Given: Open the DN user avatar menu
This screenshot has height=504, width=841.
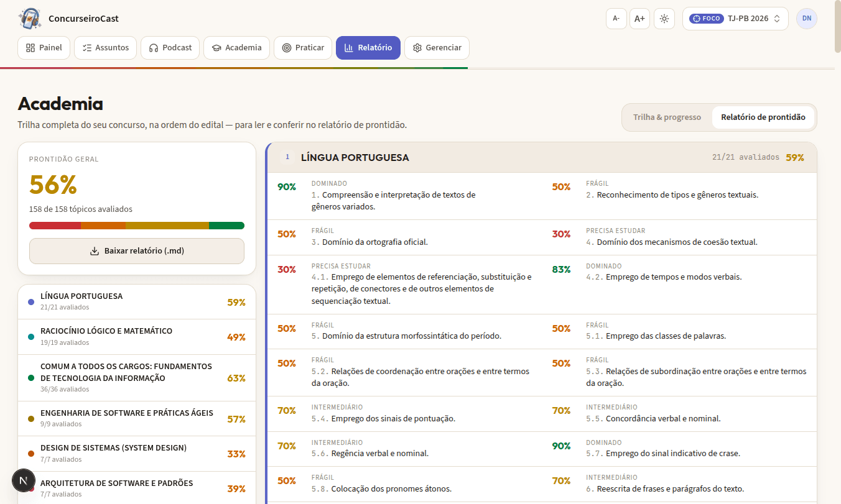Looking at the screenshot, I should 807,19.
